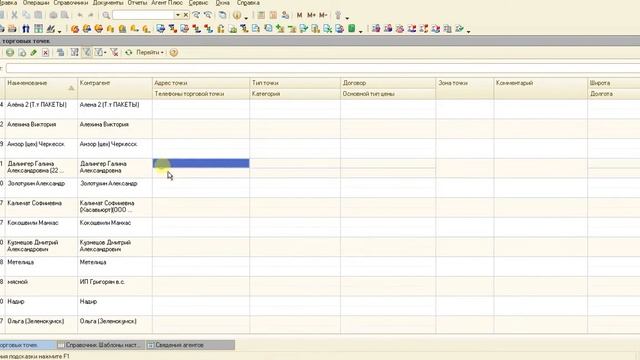Click the Print icon

click(x=53, y=16)
